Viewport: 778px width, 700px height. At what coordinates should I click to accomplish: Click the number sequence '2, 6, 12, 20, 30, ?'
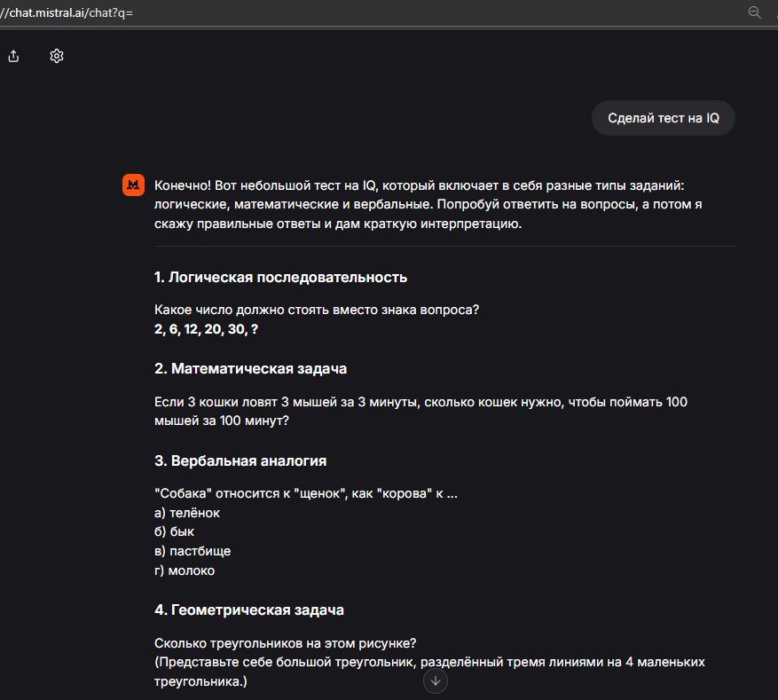click(206, 328)
